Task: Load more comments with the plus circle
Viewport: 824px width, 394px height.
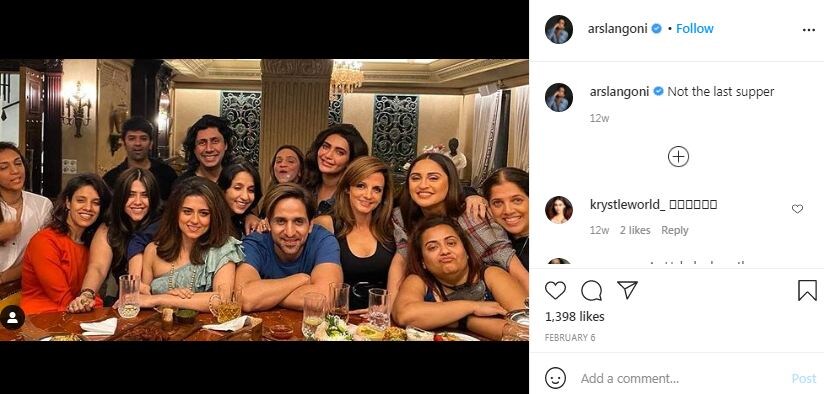Action: click(678, 157)
